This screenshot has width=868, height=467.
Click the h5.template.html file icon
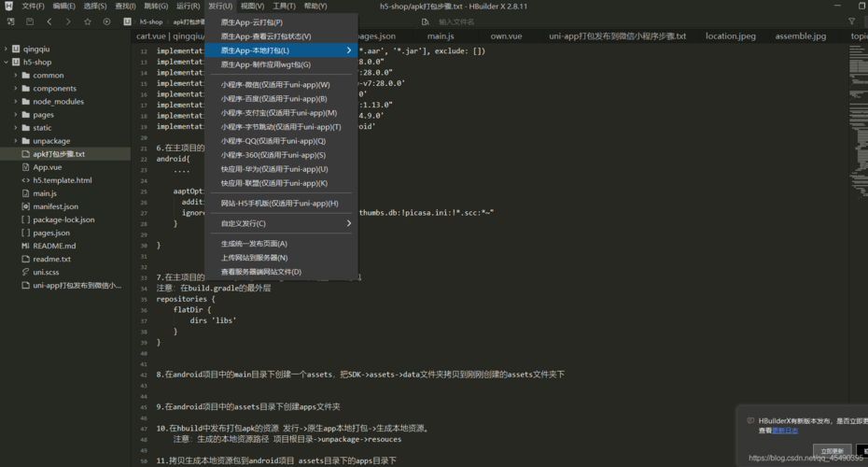(25, 180)
